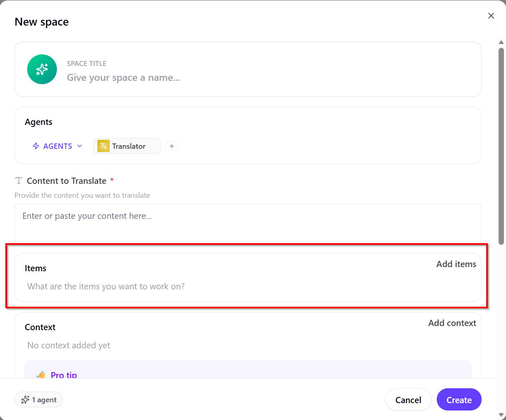Click Add items link
The width and height of the screenshot is (506, 420).
(456, 264)
